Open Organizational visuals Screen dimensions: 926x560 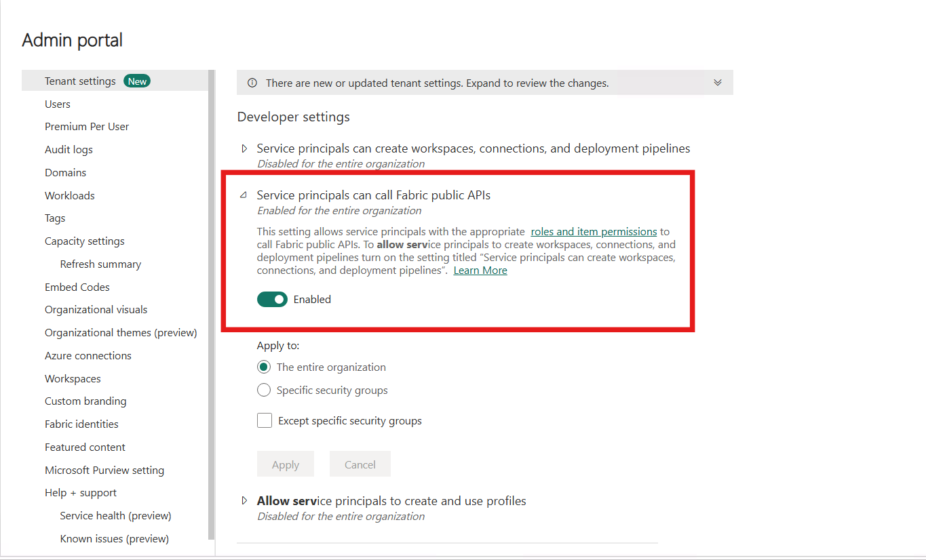click(x=96, y=310)
